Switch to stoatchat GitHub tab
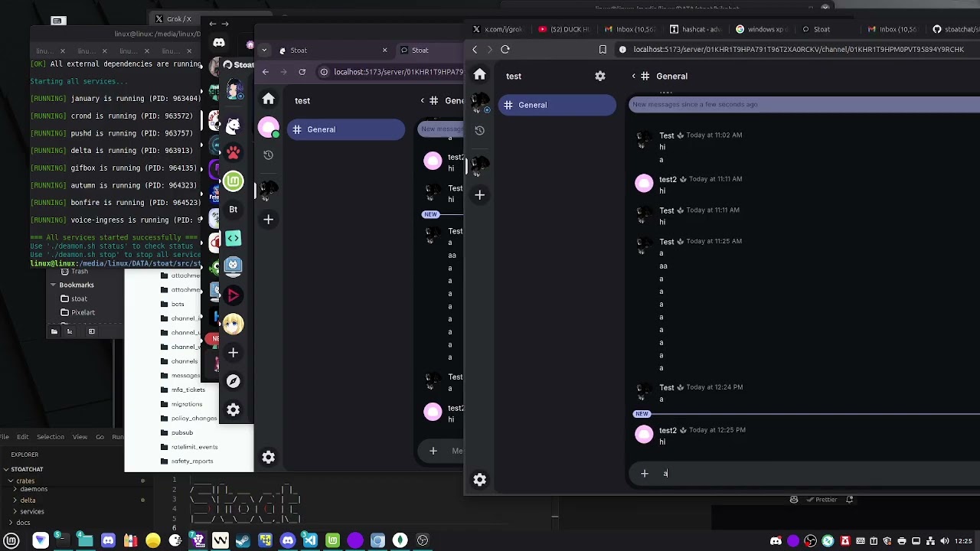The image size is (980, 551). click(956, 29)
